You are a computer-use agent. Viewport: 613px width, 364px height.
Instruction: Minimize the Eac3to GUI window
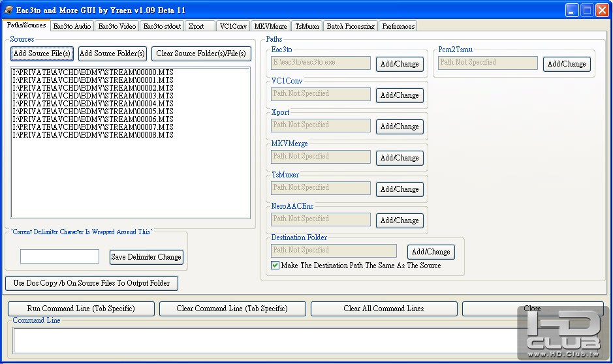[572, 10]
